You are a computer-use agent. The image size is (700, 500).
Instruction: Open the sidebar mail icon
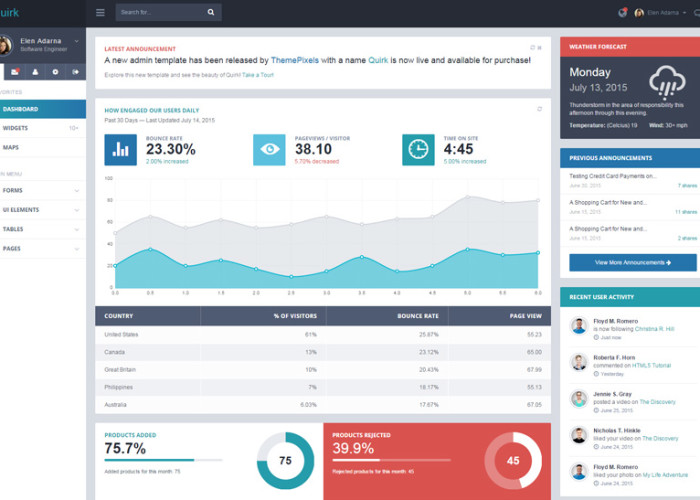click(x=15, y=72)
